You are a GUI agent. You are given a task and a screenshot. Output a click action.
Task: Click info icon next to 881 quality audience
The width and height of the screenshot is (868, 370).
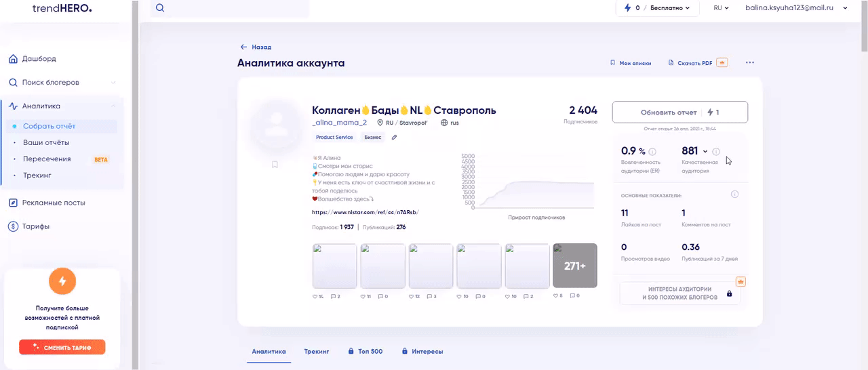[716, 152]
